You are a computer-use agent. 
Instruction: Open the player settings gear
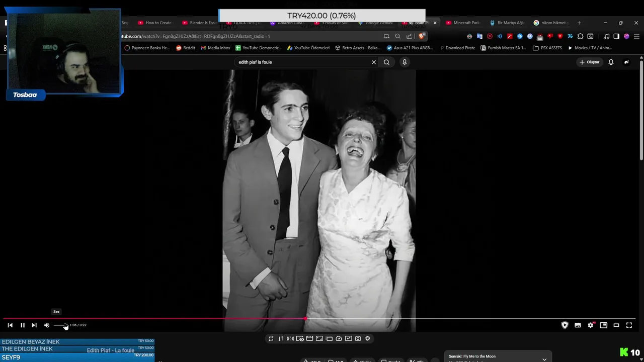click(591, 325)
